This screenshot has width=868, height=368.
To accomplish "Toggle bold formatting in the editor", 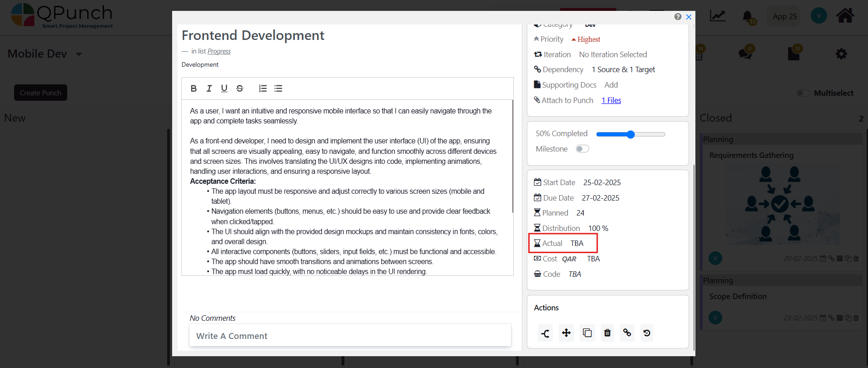I will point(193,88).
